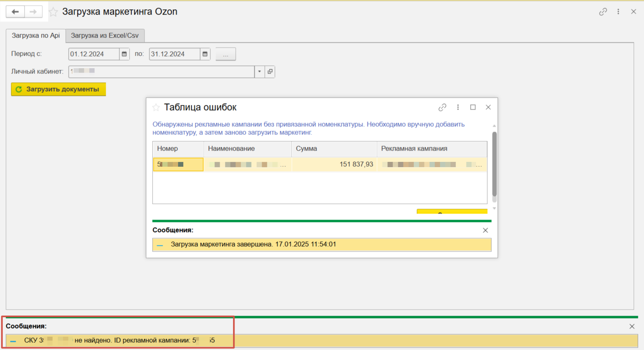Click the period selection ellipsis button
Screen dimensions: 644x350
point(226,54)
